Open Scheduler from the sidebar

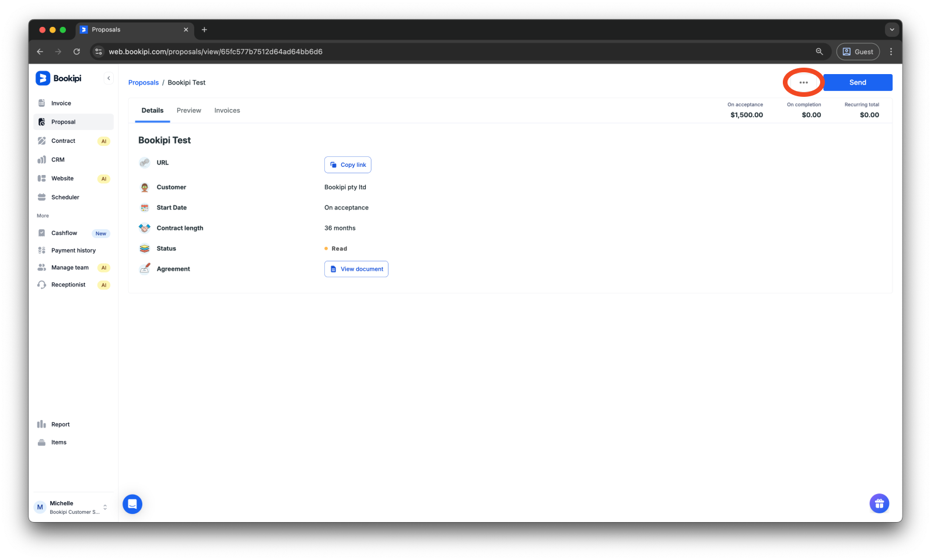tap(73, 197)
